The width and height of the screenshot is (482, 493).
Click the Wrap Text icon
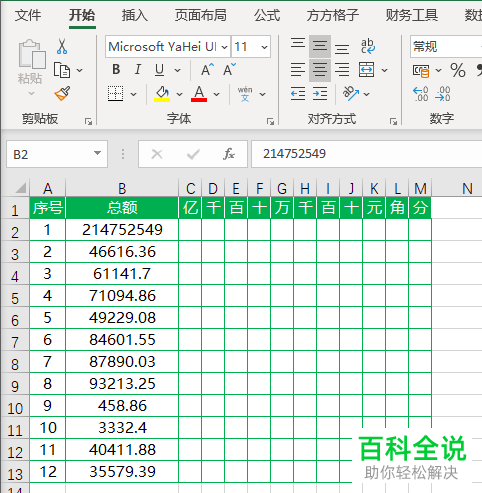[x=368, y=46]
